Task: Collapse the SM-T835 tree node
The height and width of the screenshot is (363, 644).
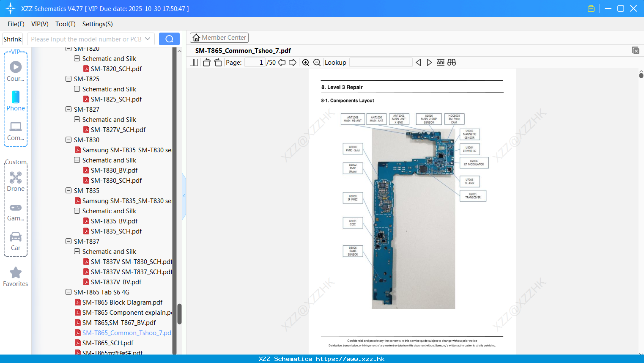Action: click(69, 190)
